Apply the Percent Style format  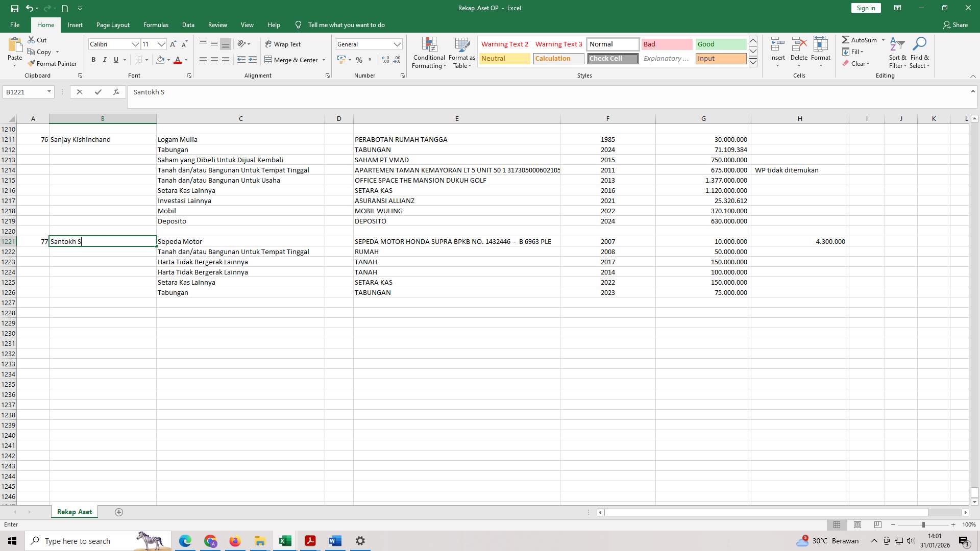[359, 60]
